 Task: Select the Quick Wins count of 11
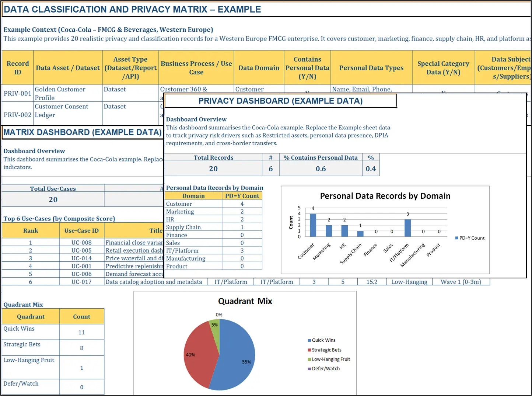point(81,332)
